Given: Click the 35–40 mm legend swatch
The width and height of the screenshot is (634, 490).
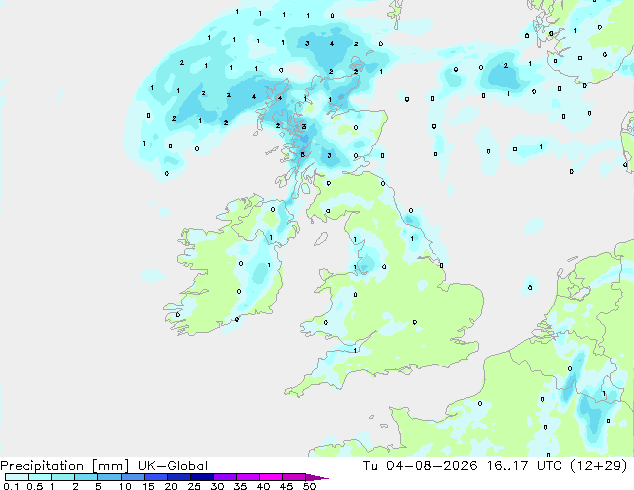Looking at the screenshot, I should [x=247, y=477].
